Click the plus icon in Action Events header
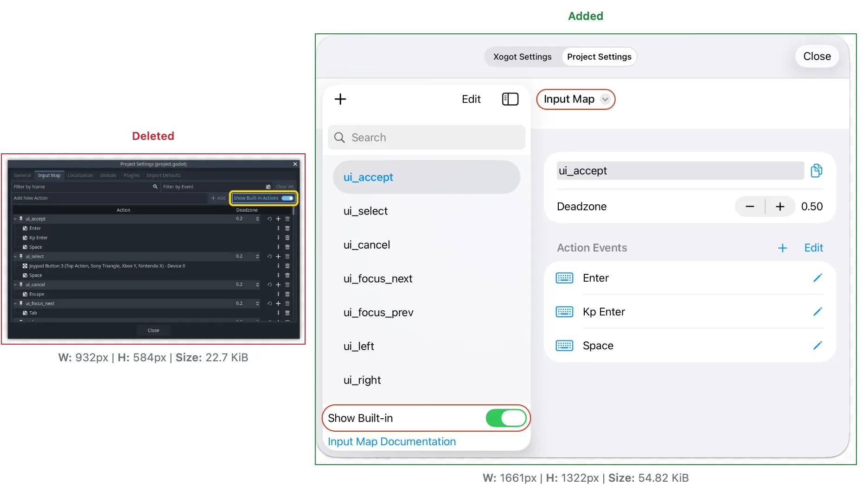The width and height of the screenshot is (868, 491). [782, 248]
